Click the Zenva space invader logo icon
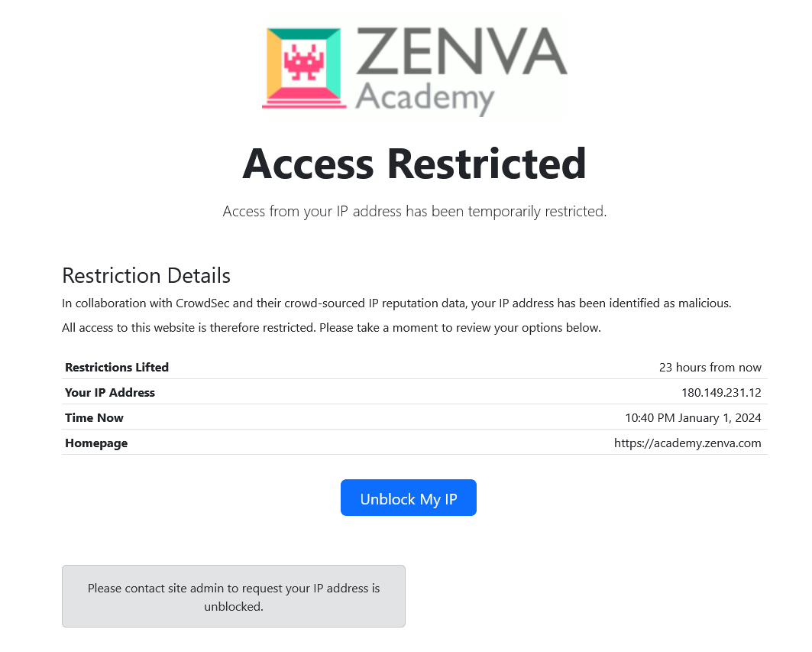Viewport: 812px width, 652px height. pyautogui.click(x=304, y=67)
